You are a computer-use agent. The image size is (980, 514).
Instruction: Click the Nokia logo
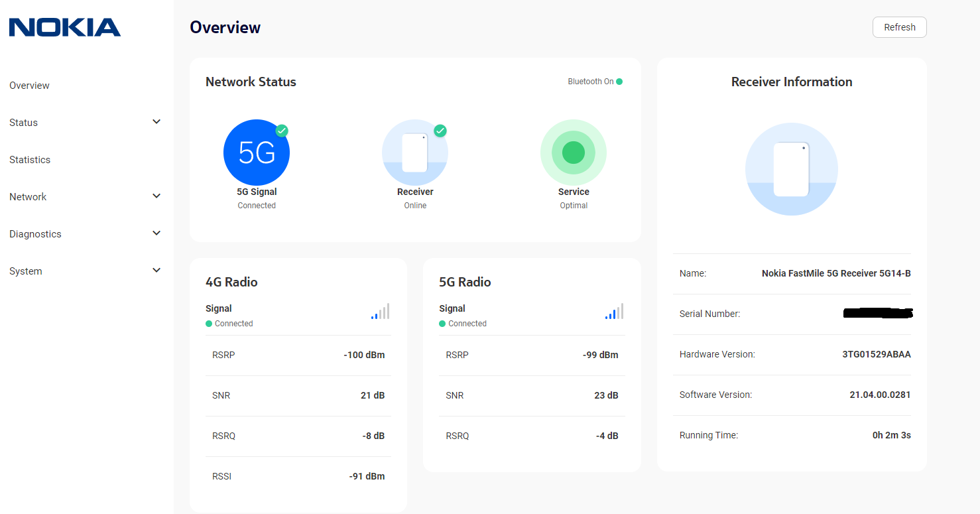(x=65, y=27)
